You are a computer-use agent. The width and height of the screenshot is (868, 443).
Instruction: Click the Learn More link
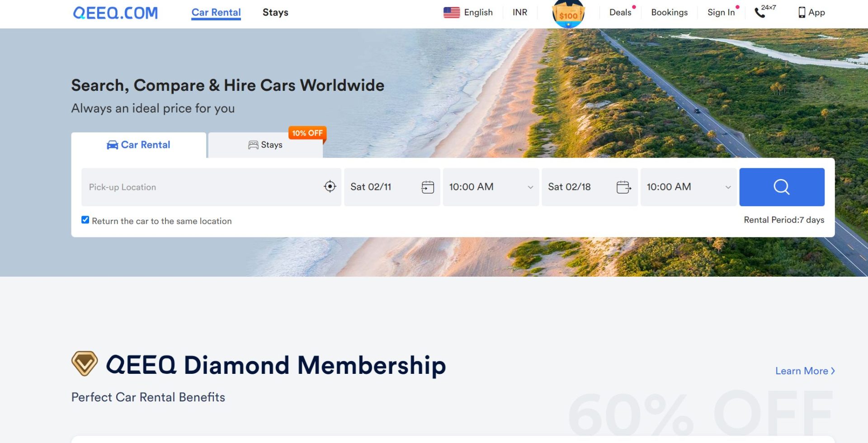tap(805, 371)
